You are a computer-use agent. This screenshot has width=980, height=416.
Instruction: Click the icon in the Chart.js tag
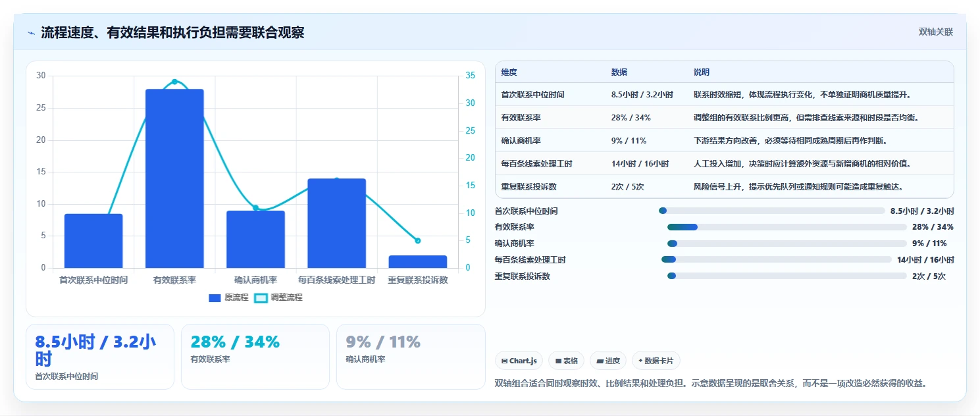(504, 361)
